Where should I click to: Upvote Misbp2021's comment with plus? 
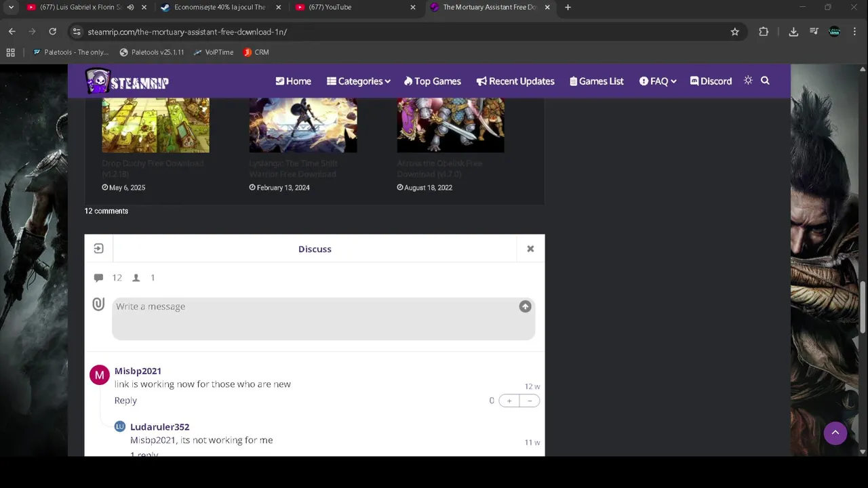point(509,401)
